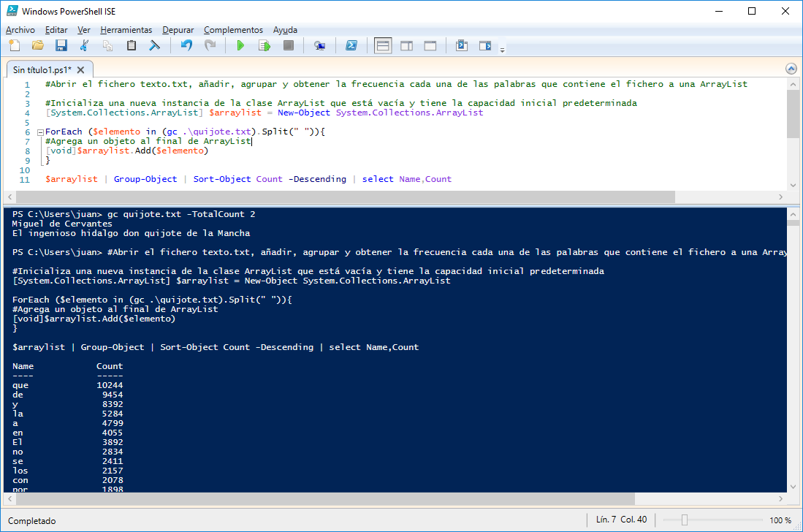Run the script with the green play icon
The image size is (803, 532).
tap(240, 46)
